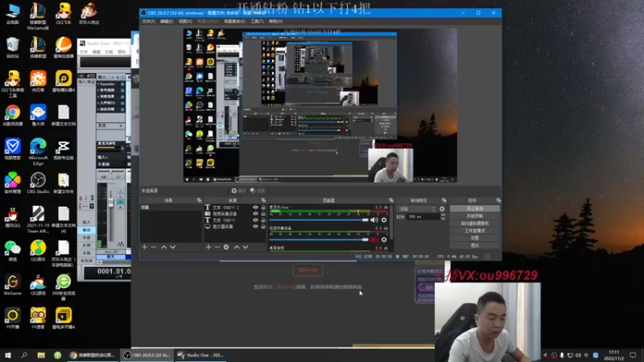Move source up arrow in sources panel
This screenshot has width=644, height=362.
[x=237, y=247]
